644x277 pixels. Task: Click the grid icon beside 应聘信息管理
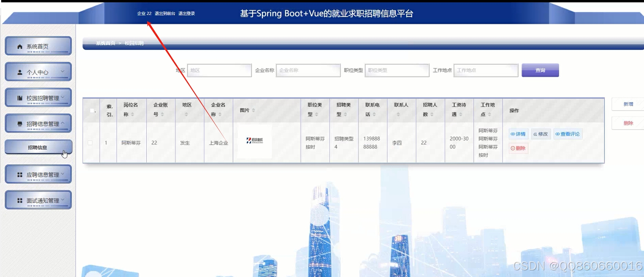(20, 175)
